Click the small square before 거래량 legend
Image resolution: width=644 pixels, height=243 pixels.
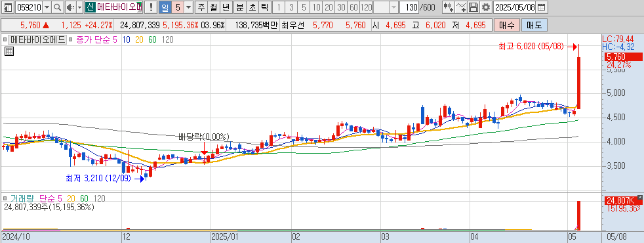click(x=5, y=198)
